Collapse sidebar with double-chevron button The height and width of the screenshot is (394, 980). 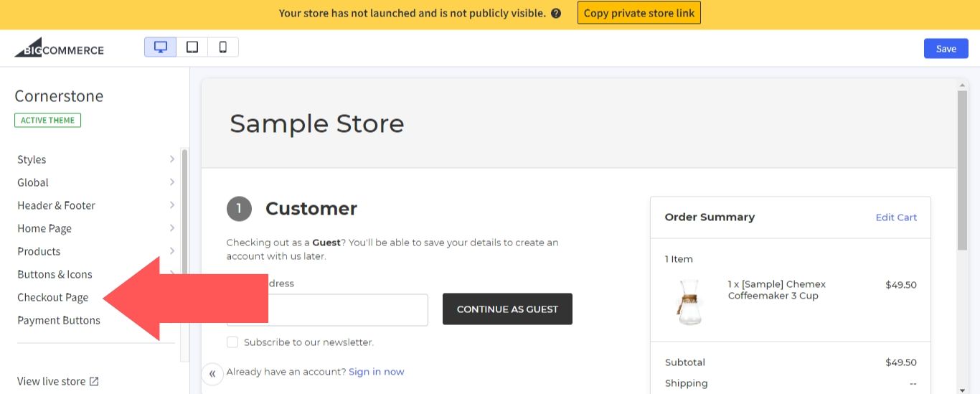[x=212, y=373]
